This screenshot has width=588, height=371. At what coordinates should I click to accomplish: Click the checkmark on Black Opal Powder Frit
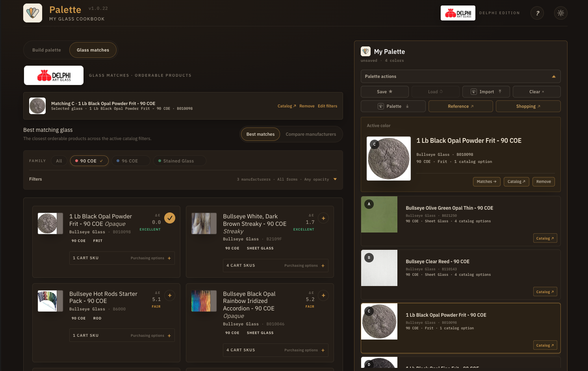pos(170,218)
